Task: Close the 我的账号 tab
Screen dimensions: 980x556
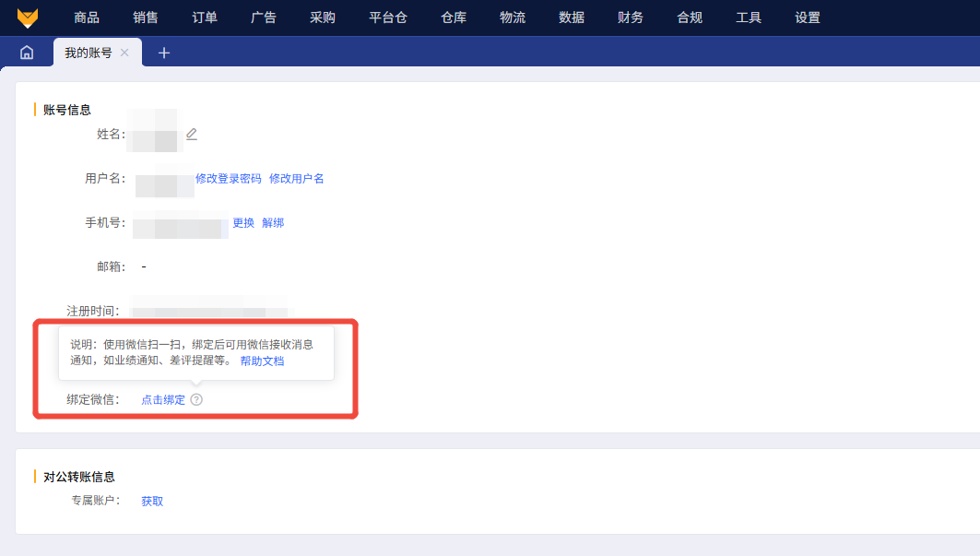Action: (125, 53)
